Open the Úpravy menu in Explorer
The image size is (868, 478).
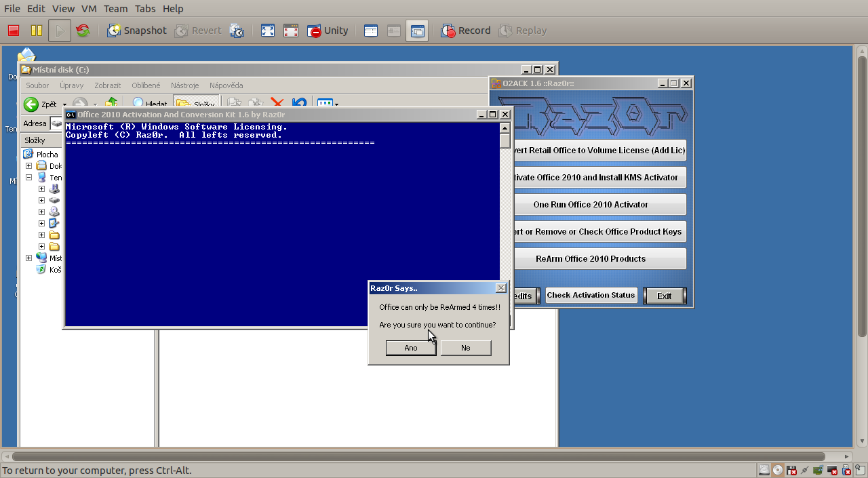pyautogui.click(x=71, y=85)
